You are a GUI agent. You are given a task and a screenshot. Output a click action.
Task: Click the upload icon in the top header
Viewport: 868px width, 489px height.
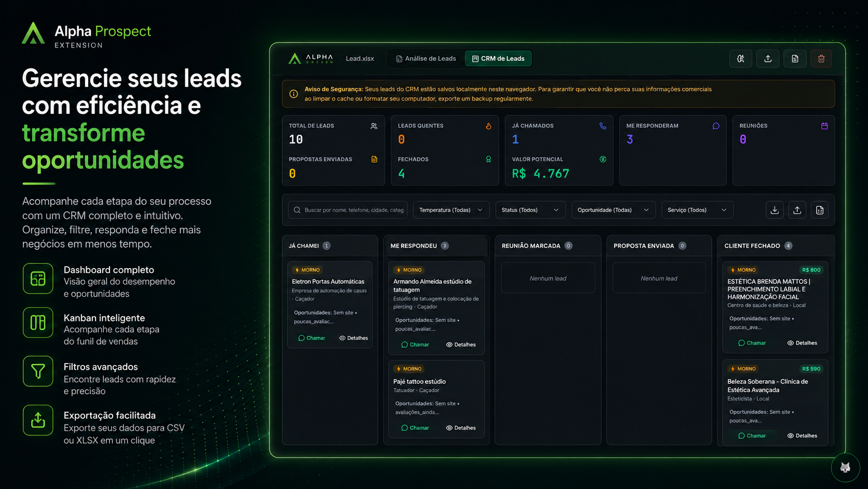768,59
